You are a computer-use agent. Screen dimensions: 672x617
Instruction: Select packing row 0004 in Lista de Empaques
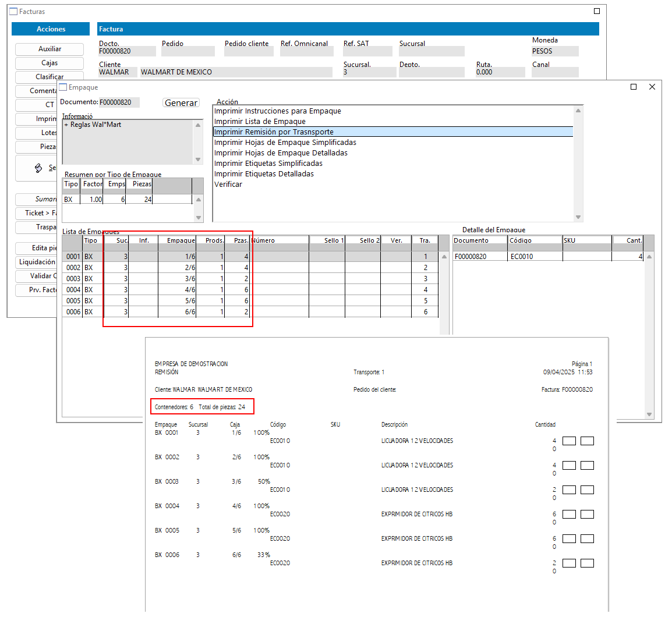coord(250,290)
